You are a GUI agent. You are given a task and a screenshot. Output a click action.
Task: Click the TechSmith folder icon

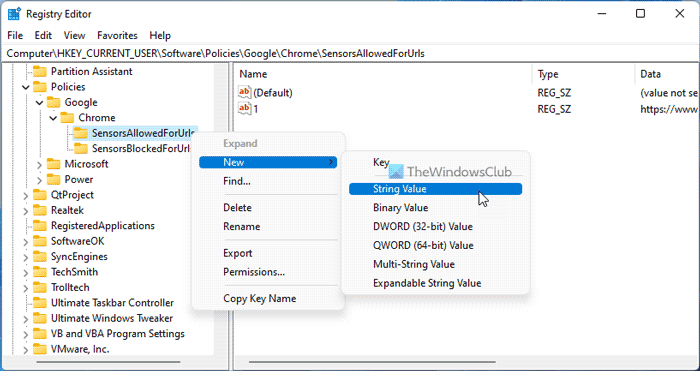coord(40,272)
